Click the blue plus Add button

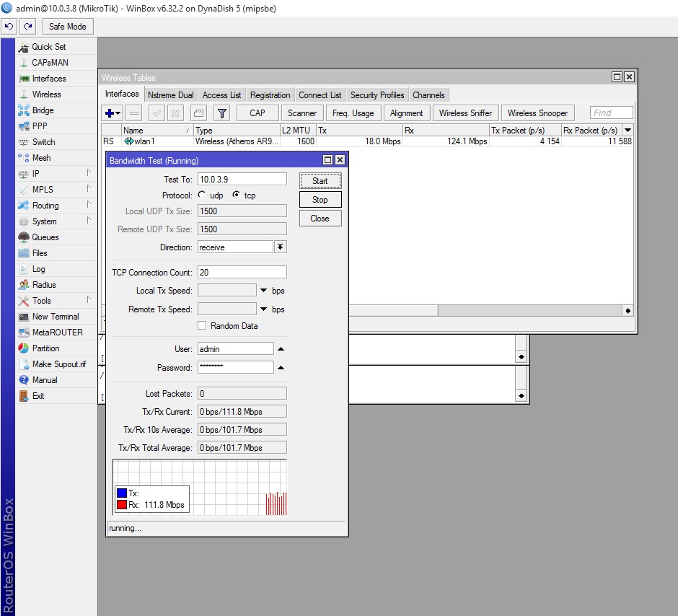click(110, 113)
